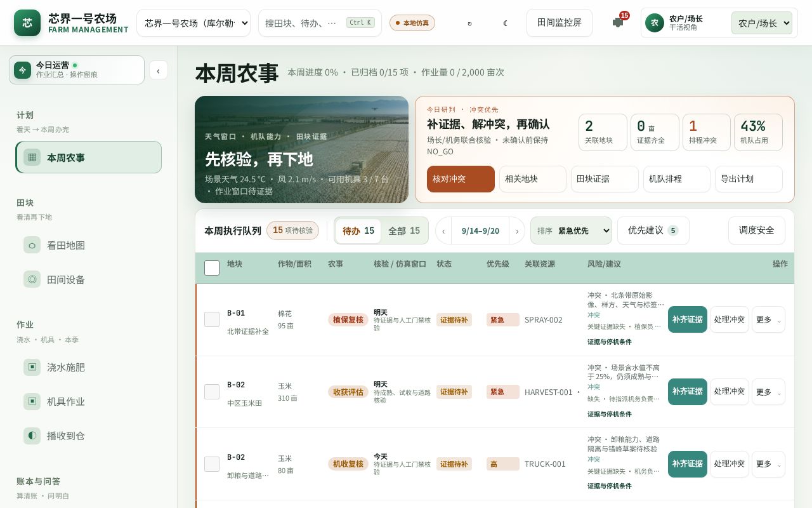Click the 今 today operations icon

click(x=22, y=70)
